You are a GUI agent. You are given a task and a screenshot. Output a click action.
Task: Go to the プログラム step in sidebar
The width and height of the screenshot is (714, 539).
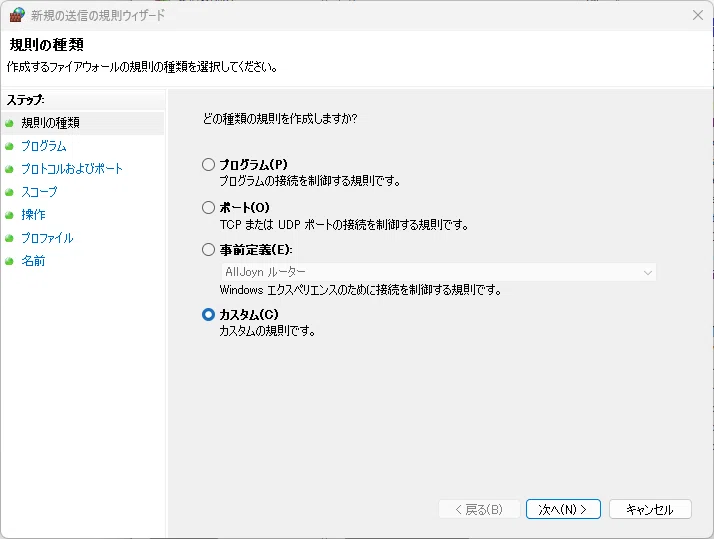(x=44, y=146)
